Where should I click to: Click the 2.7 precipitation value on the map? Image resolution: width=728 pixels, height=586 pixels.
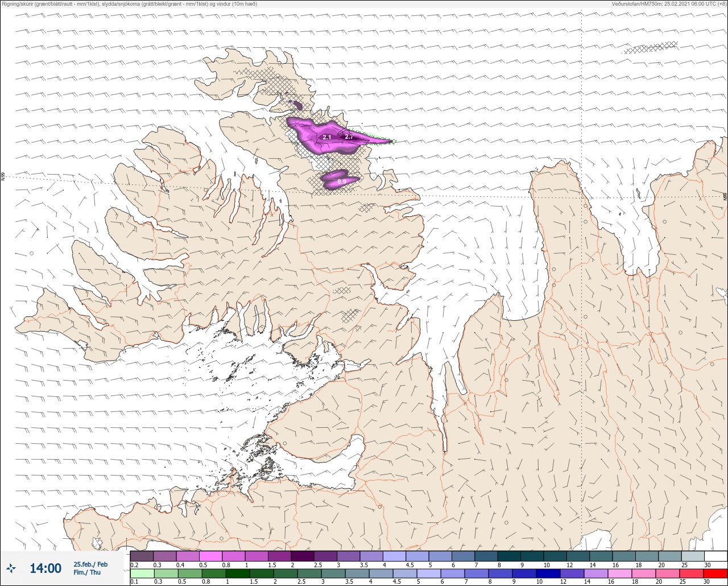click(349, 137)
